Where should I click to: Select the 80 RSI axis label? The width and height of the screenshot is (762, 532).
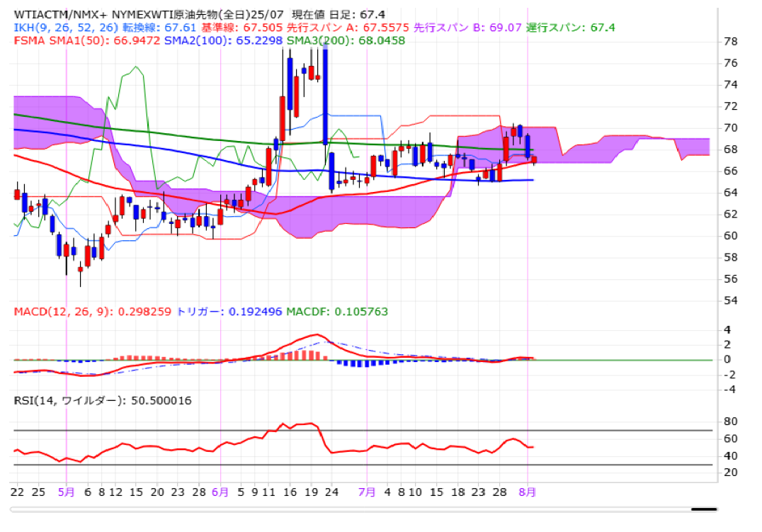pos(730,421)
